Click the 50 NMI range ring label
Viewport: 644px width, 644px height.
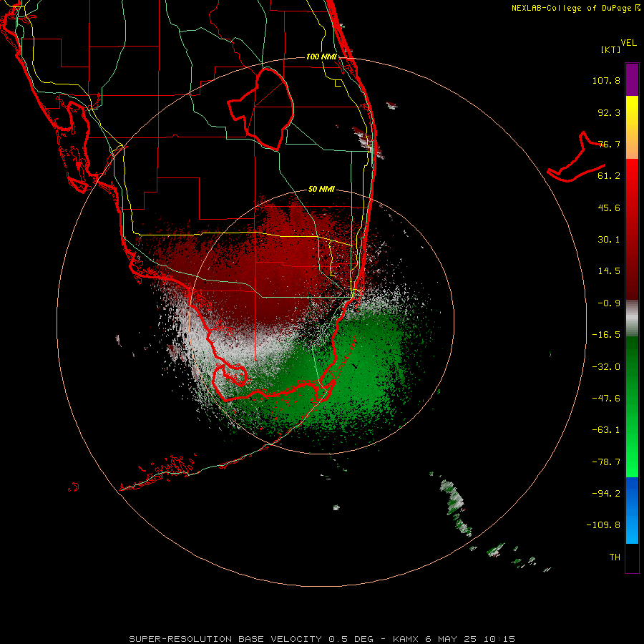pos(321,190)
